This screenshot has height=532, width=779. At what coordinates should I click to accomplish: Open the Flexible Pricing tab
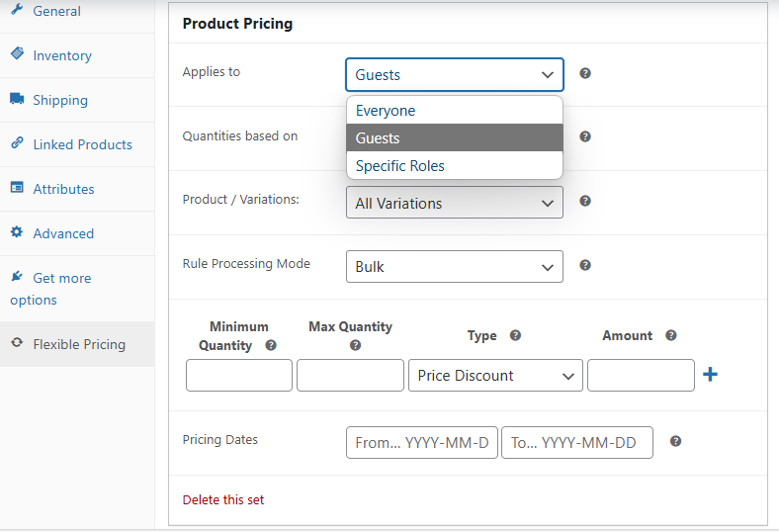[79, 345]
